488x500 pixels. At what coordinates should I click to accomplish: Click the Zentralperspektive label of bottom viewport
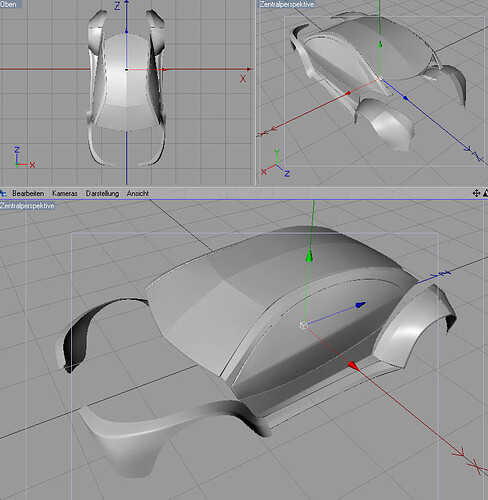27,206
